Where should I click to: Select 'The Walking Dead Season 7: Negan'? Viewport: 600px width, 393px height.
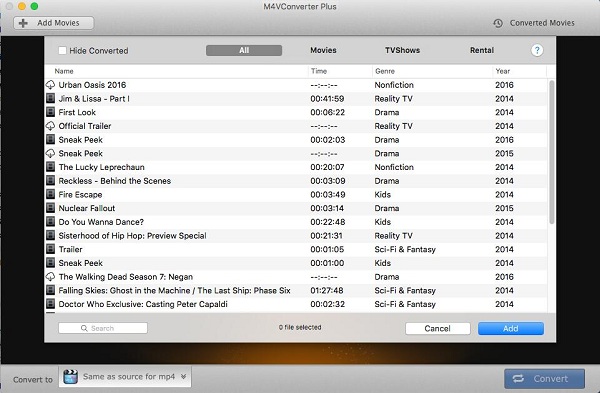pos(296,277)
